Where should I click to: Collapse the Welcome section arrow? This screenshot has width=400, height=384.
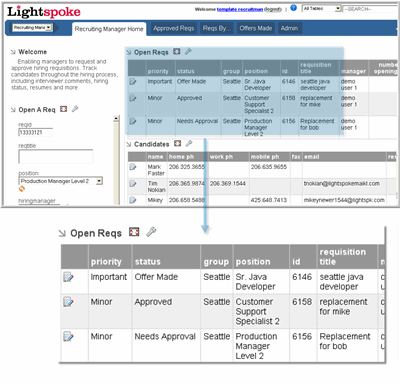click(13, 52)
